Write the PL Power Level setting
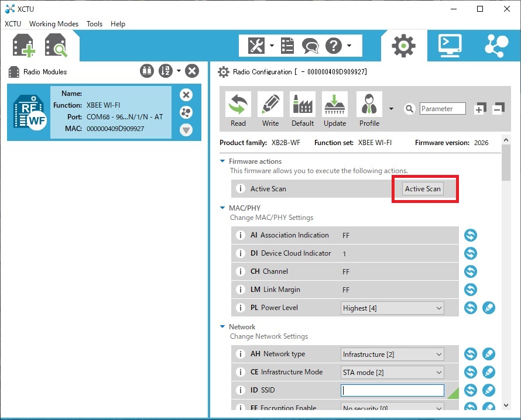 pyautogui.click(x=489, y=308)
